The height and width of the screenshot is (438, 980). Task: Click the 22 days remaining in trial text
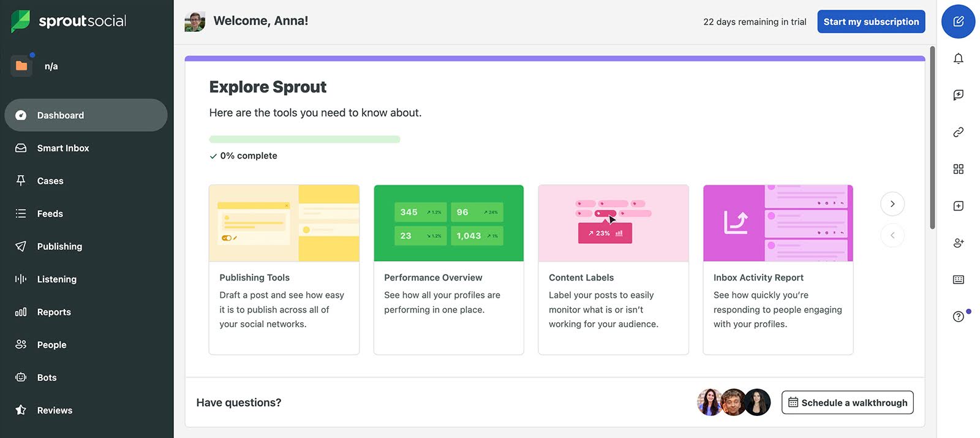(755, 21)
